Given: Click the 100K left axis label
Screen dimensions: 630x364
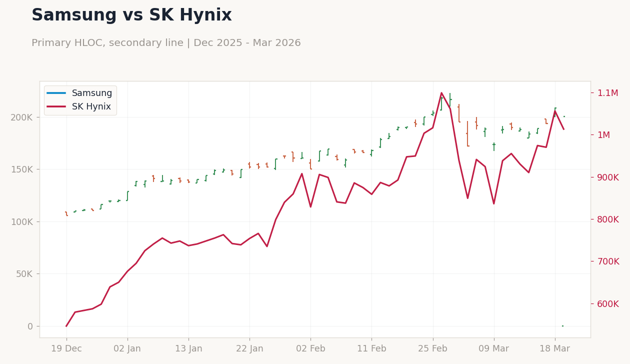Looking at the screenshot, I should (21, 222).
